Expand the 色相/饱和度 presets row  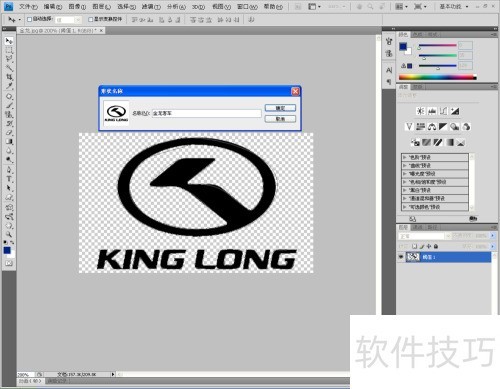coord(405,182)
